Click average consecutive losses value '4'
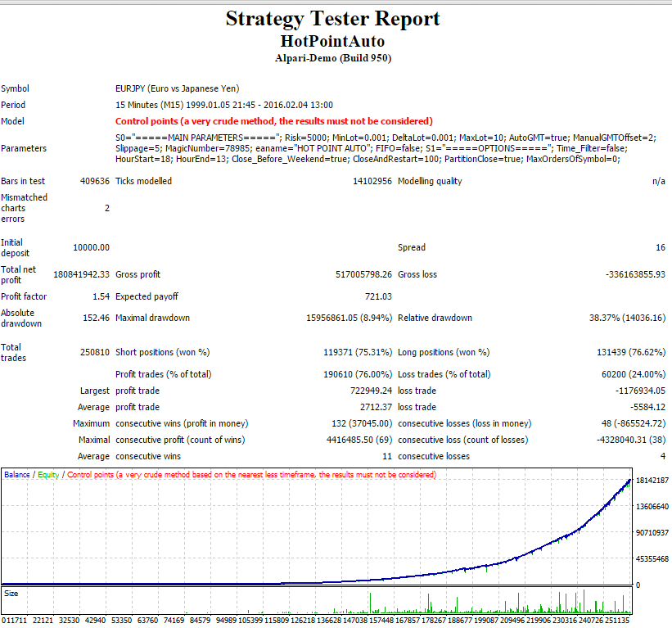This screenshot has height=628, width=672. point(662,457)
